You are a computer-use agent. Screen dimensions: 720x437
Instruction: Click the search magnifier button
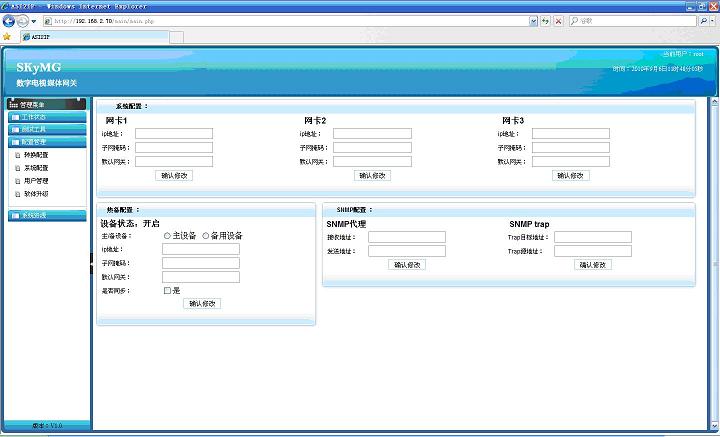[x=701, y=20]
